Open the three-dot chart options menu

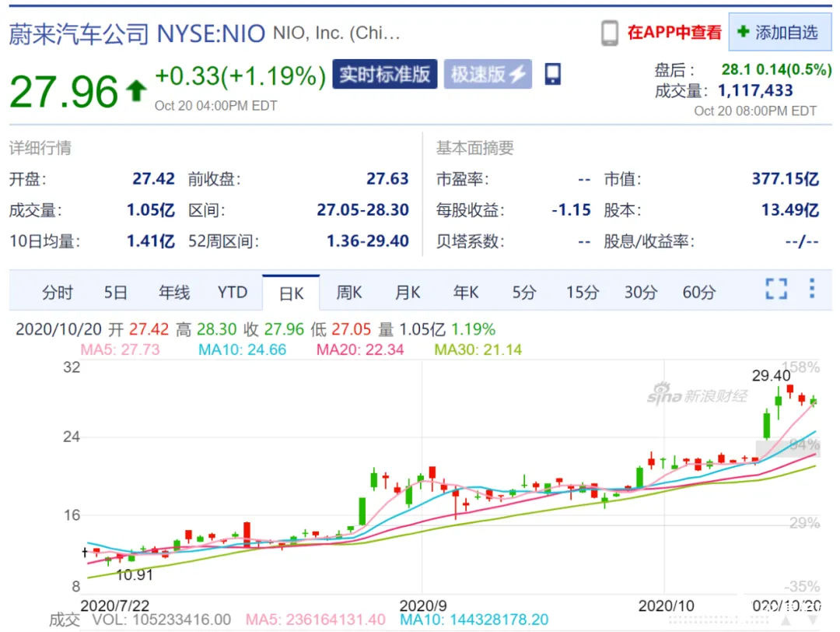[x=812, y=289]
